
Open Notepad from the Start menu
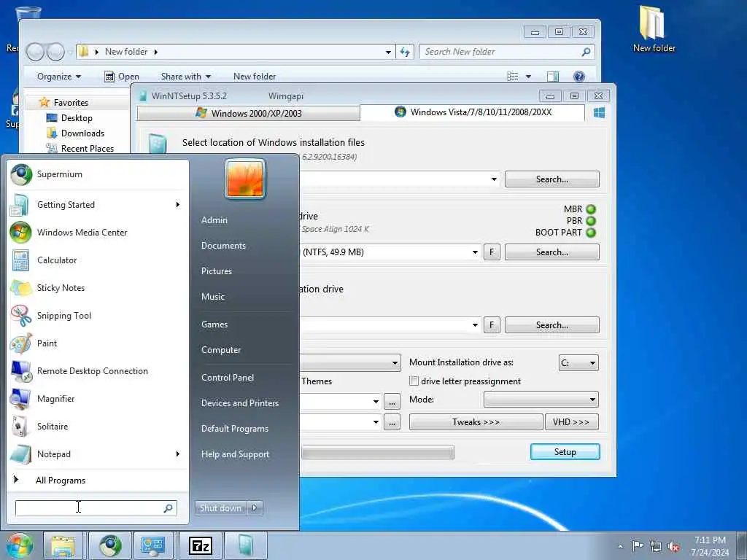[98, 454]
